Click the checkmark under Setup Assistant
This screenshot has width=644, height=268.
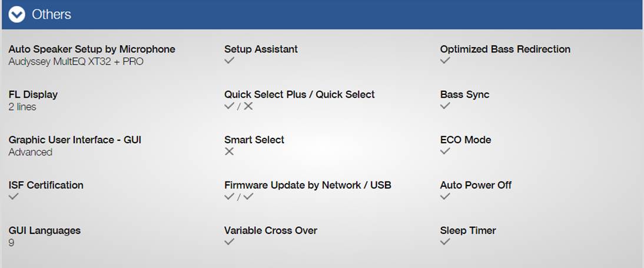(229, 61)
